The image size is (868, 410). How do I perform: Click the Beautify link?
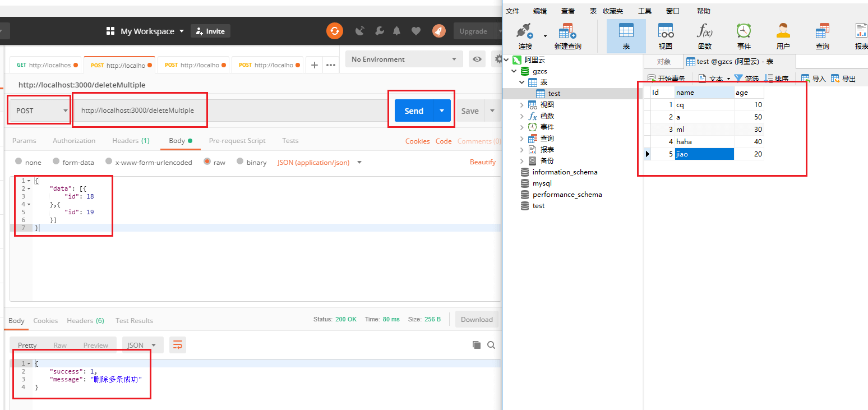482,162
